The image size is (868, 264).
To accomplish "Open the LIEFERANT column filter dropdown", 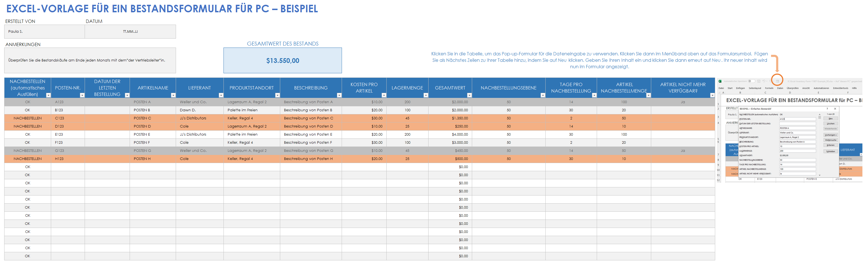I will pos(221,95).
